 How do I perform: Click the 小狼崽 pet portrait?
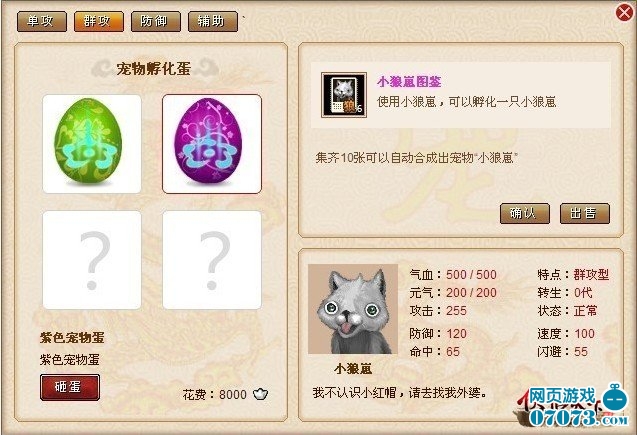353,309
